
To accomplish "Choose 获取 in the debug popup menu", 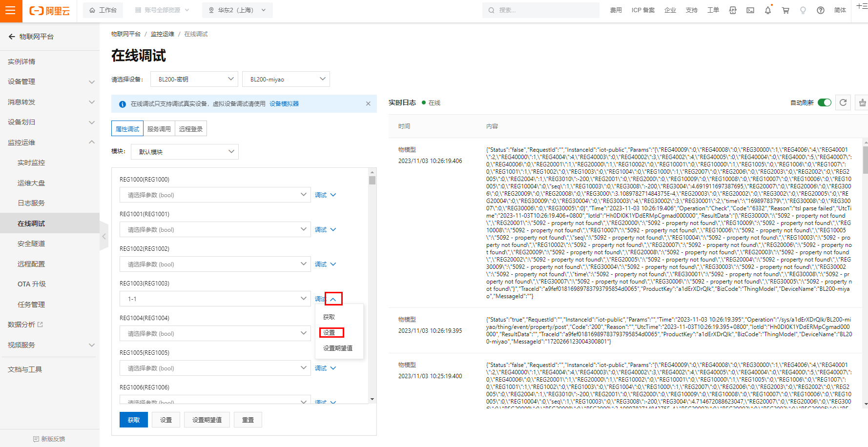I will click(329, 317).
